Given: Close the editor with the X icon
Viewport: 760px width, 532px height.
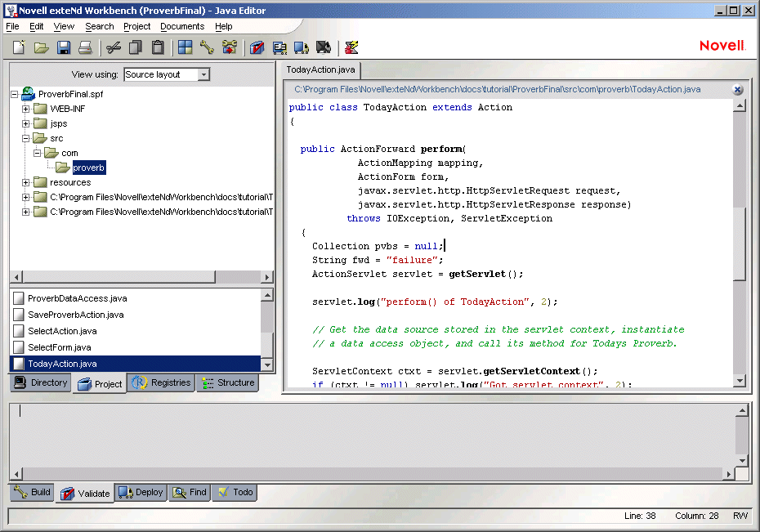Looking at the screenshot, I should coord(737,90).
